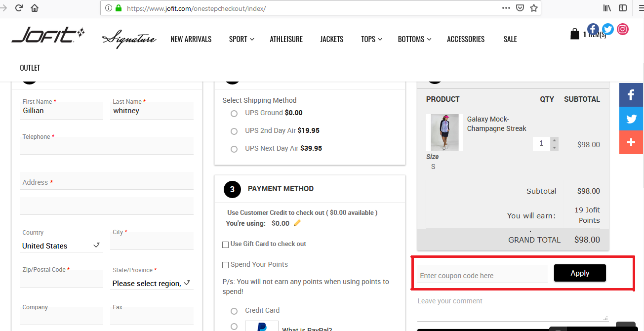Toggle the browser sidebar icon
The width and height of the screenshot is (644, 331).
click(x=623, y=8)
